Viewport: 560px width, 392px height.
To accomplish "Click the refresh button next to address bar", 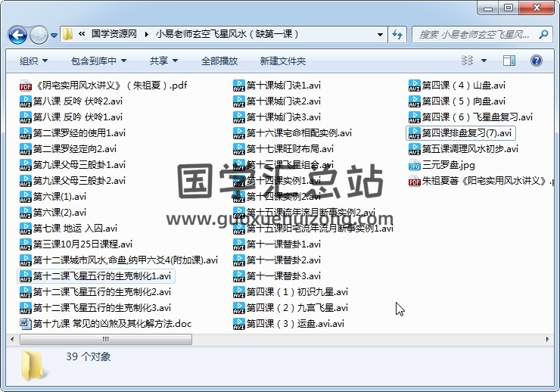I will [x=397, y=35].
